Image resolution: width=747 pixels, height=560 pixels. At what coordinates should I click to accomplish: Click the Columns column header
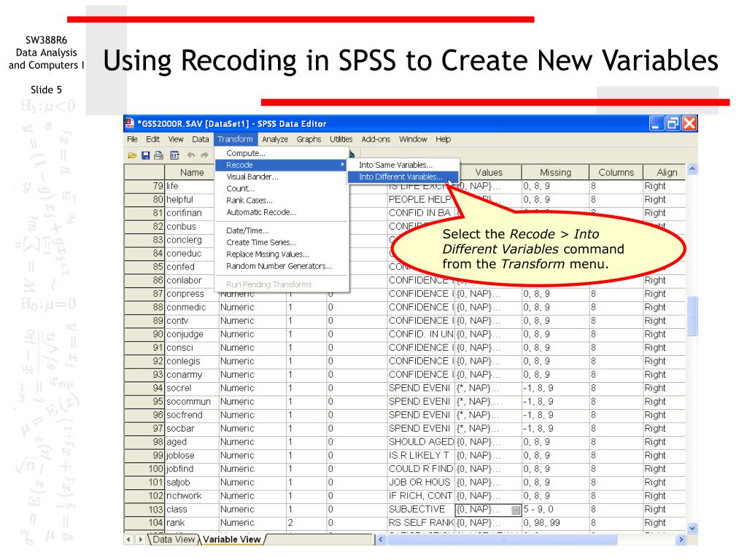(616, 173)
